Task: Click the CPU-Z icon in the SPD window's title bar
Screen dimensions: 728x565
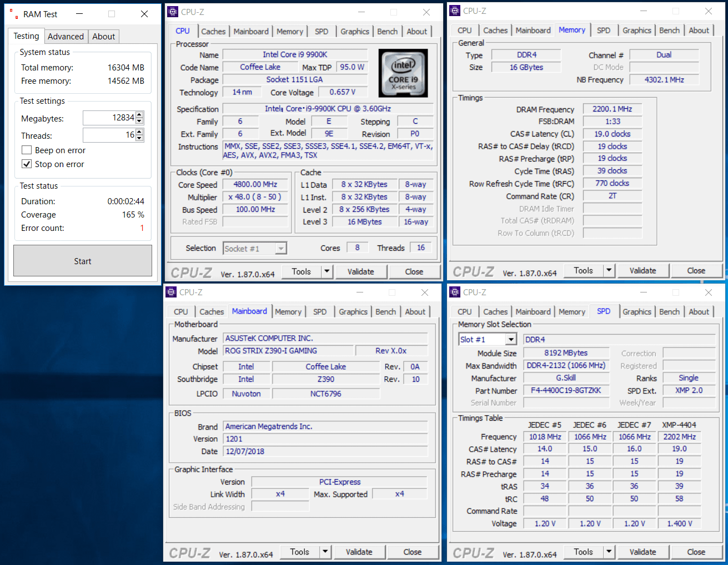Action: pyautogui.click(x=455, y=292)
